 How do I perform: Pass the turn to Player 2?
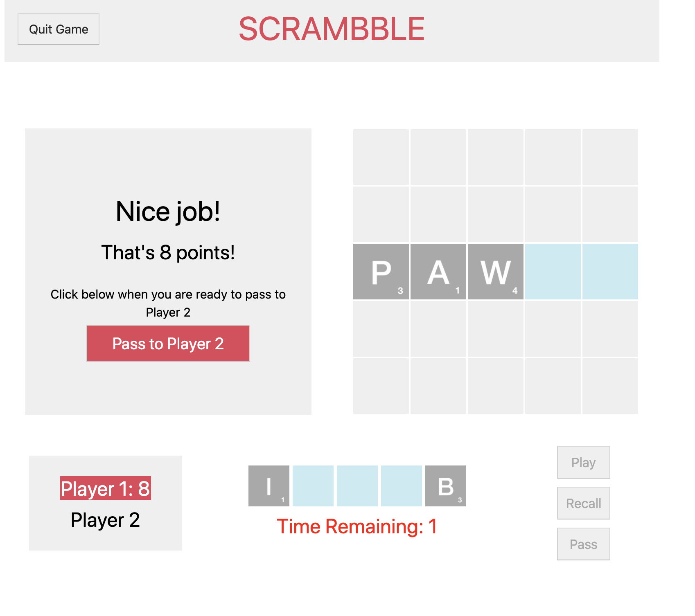point(168,343)
